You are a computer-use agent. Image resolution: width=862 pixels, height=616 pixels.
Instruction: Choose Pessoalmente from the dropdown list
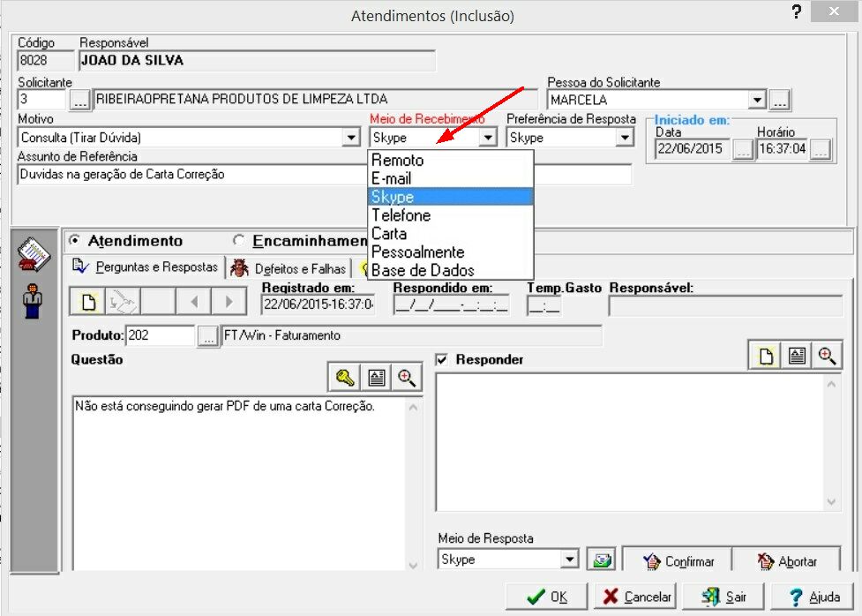[451, 252]
